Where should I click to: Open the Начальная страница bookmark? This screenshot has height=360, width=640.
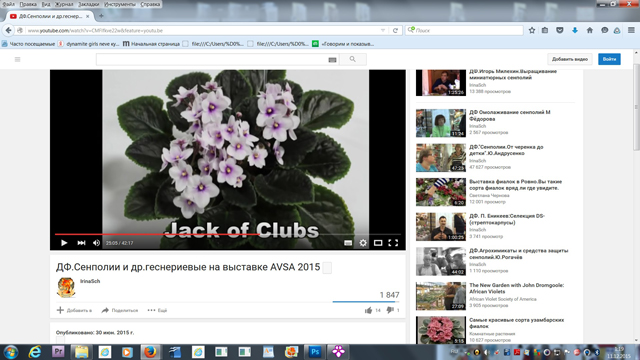pyautogui.click(x=151, y=44)
